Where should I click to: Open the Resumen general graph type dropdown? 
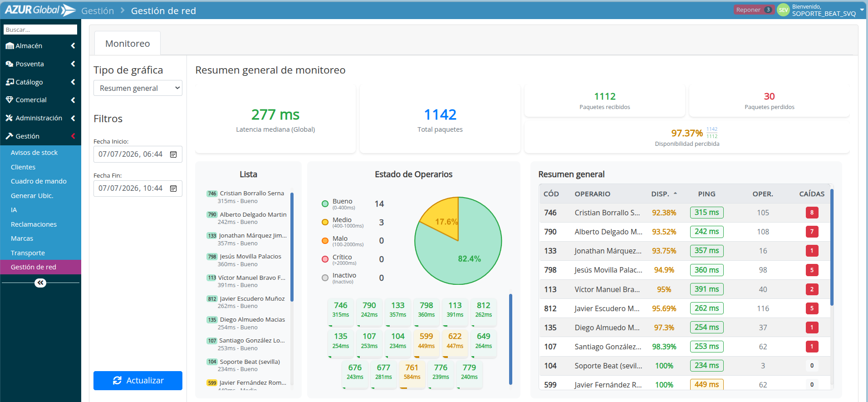138,88
